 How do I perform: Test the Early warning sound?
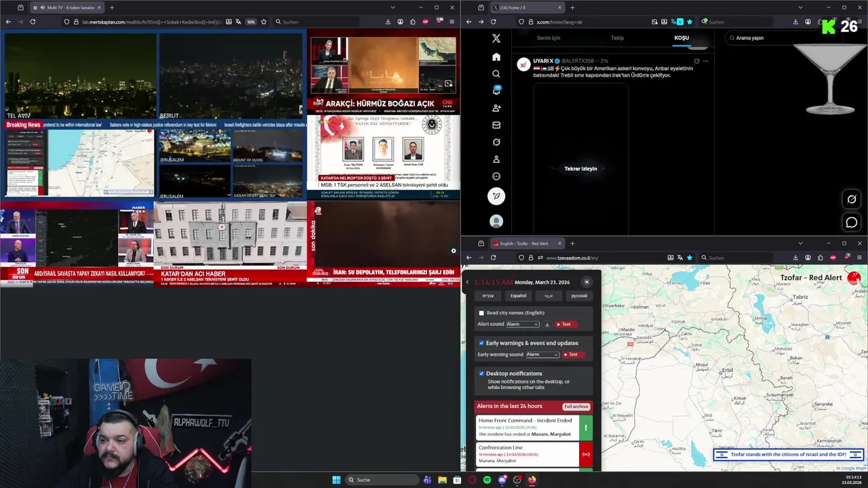click(573, 354)
